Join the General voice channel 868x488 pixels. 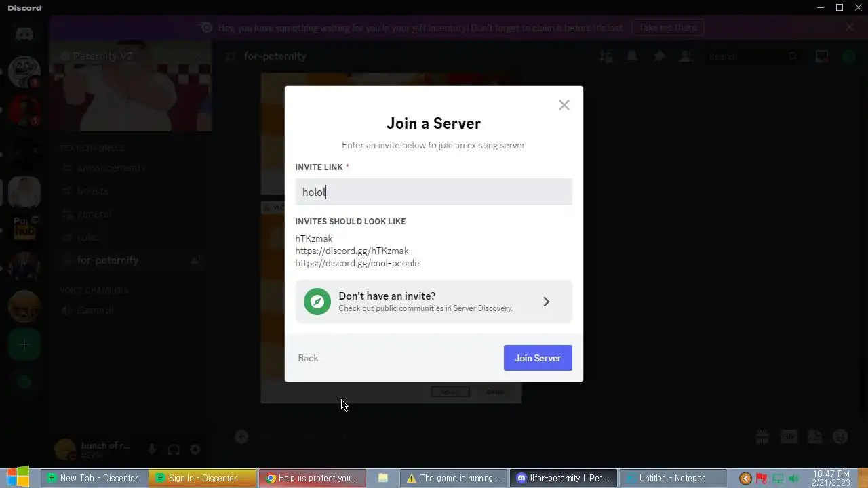pos(95,310)
